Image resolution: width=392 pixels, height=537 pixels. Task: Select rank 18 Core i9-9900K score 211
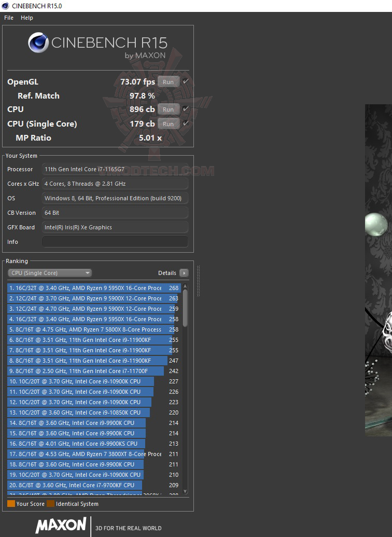coord(94,464)
